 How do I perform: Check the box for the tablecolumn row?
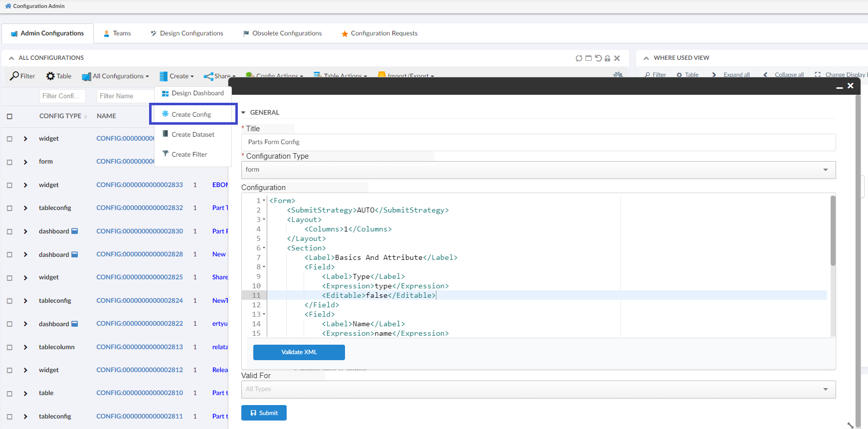click(9, 347)
